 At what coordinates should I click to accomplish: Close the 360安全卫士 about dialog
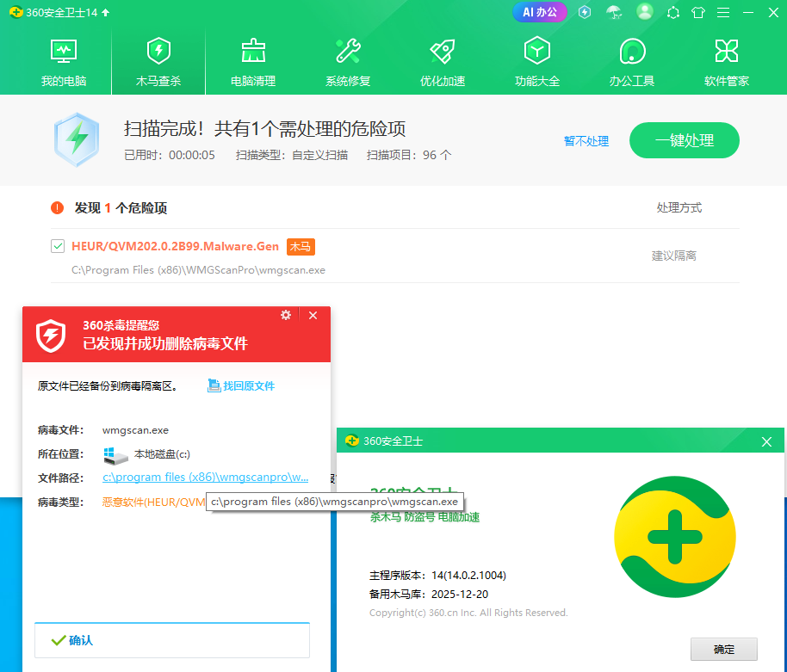(766, 441)
